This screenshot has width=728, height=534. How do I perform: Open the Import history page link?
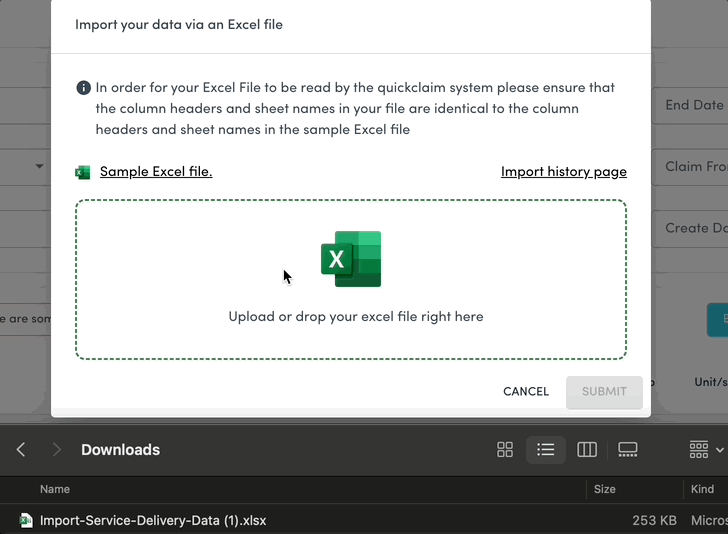click(x=563, y=171)
